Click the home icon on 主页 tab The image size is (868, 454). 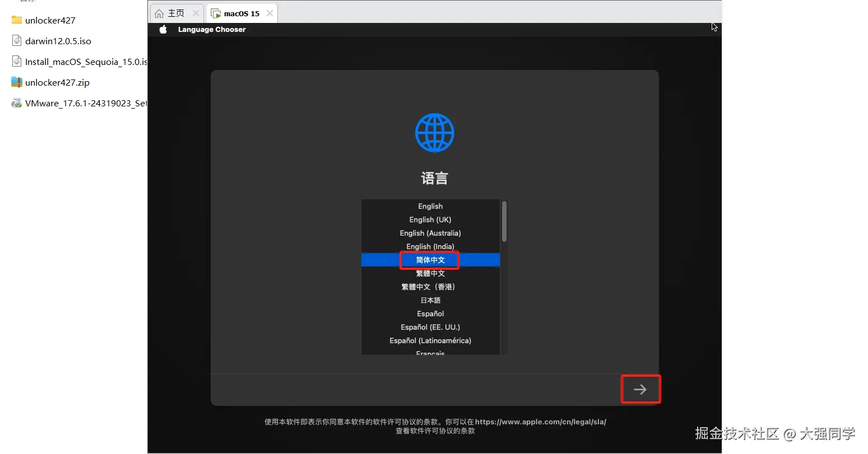[x=159, y=13]
